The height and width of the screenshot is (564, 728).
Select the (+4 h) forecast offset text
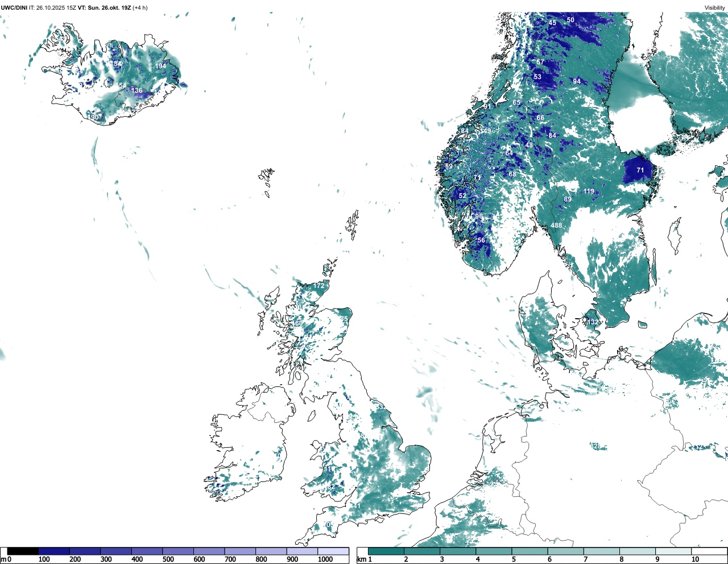pos(140,8)
